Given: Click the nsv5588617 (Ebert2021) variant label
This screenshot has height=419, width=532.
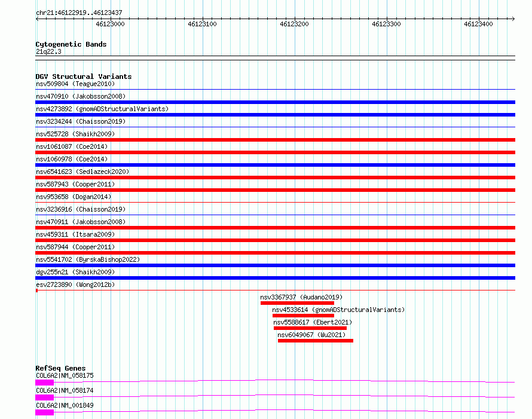Looking at the screenshot, I should 313,322.
